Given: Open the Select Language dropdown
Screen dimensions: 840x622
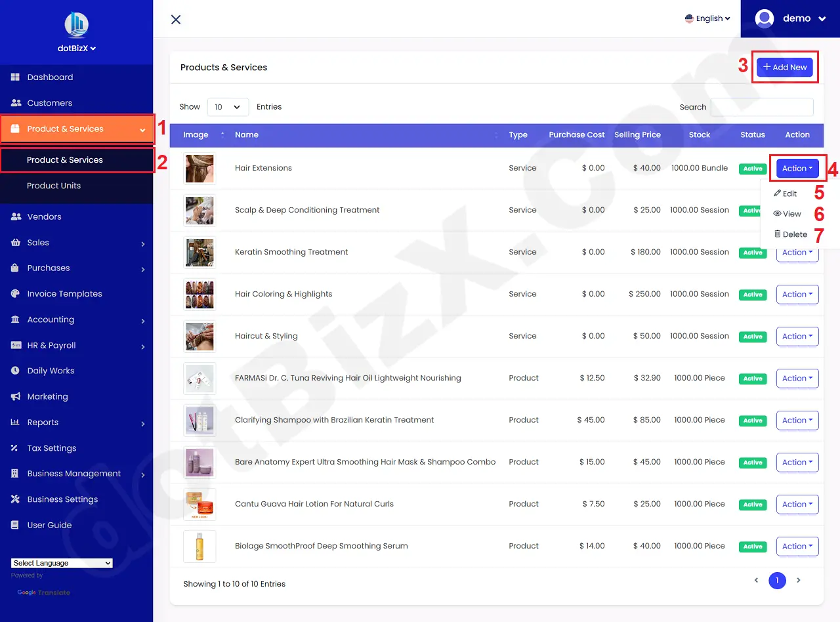Looking at the screenshot, I should coord(61,562).
